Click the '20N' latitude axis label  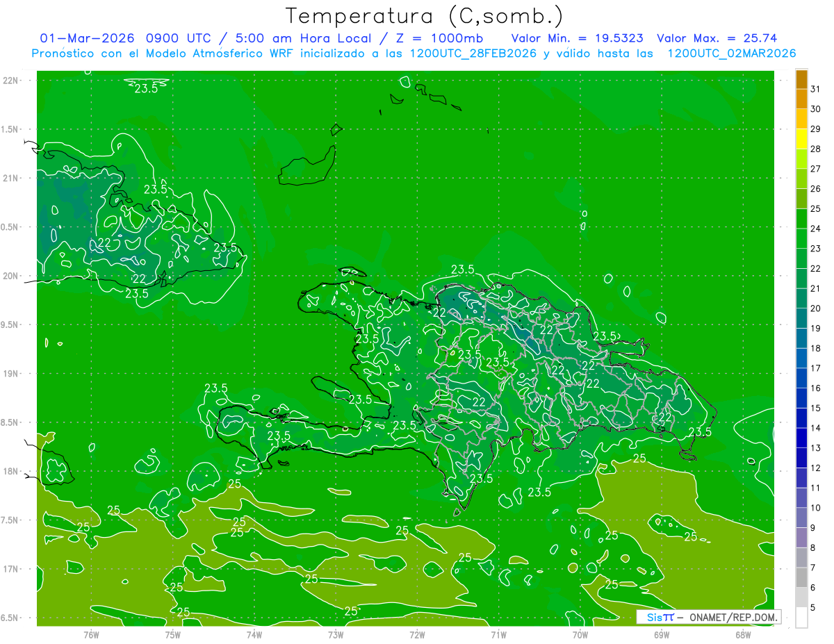coord(10,276)
